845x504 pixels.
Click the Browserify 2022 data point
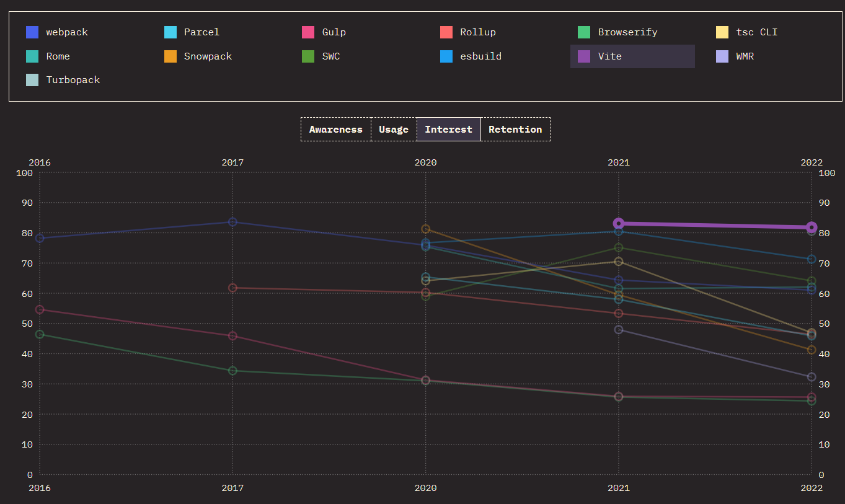pos(812,401)
